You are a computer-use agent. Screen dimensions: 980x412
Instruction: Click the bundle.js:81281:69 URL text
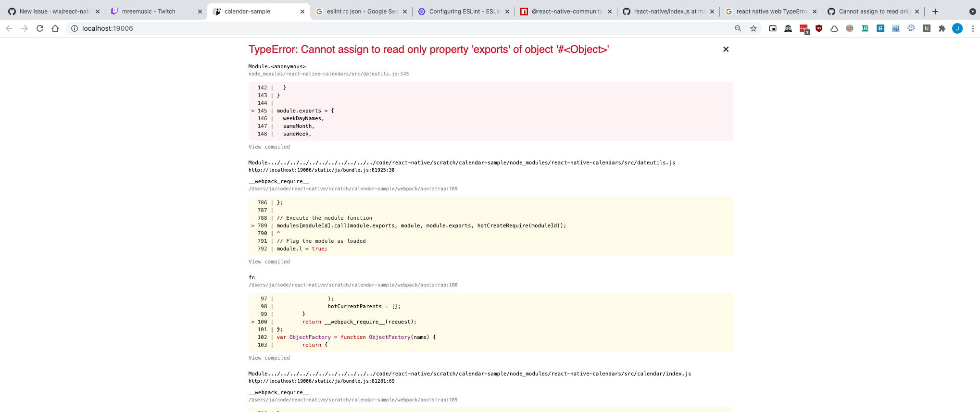(x=321, y=381)
